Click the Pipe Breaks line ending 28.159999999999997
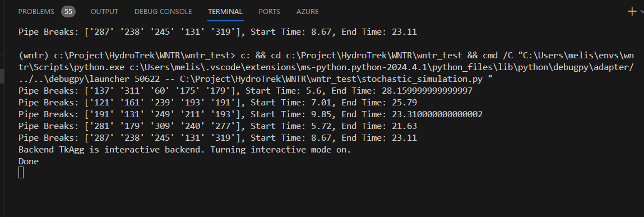The width and height of the screenshot is (644, 217). pos(245,90)
